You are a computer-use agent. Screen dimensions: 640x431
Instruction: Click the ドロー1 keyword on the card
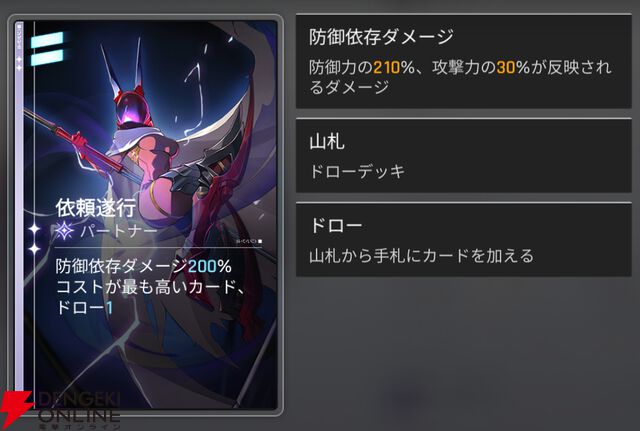coord(84,308)
